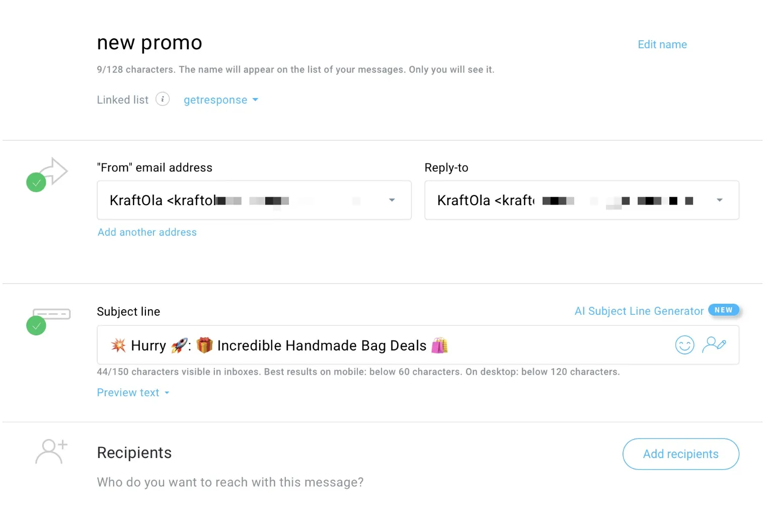This screenshot has height=532, width=767.
Task: Open the AI Subject Line Generator
Action: (639, 311)
